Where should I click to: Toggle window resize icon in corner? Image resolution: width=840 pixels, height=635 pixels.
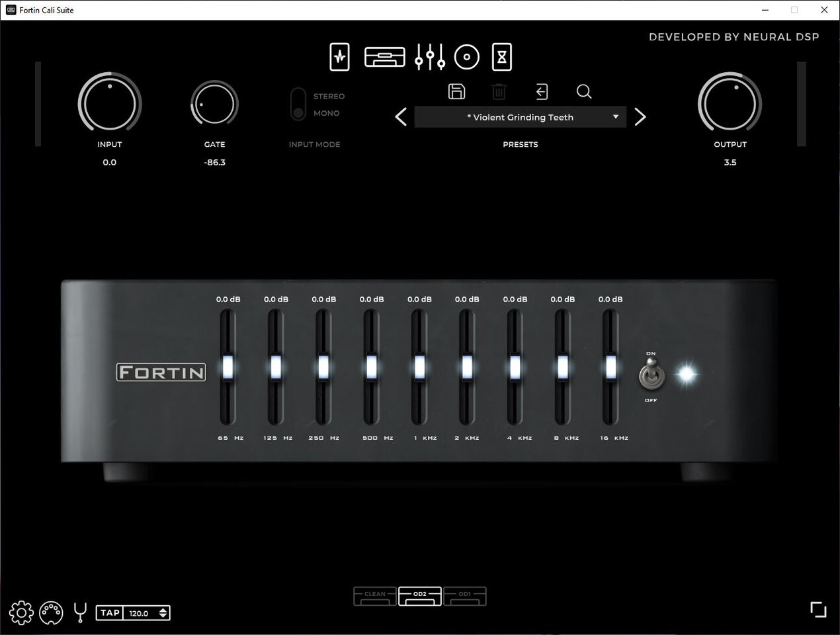(818, 609)
